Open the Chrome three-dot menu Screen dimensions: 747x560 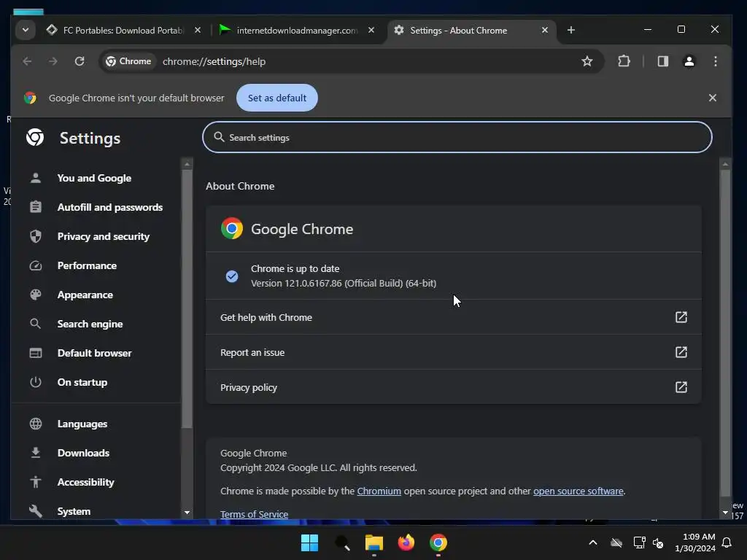coord(716,61)
